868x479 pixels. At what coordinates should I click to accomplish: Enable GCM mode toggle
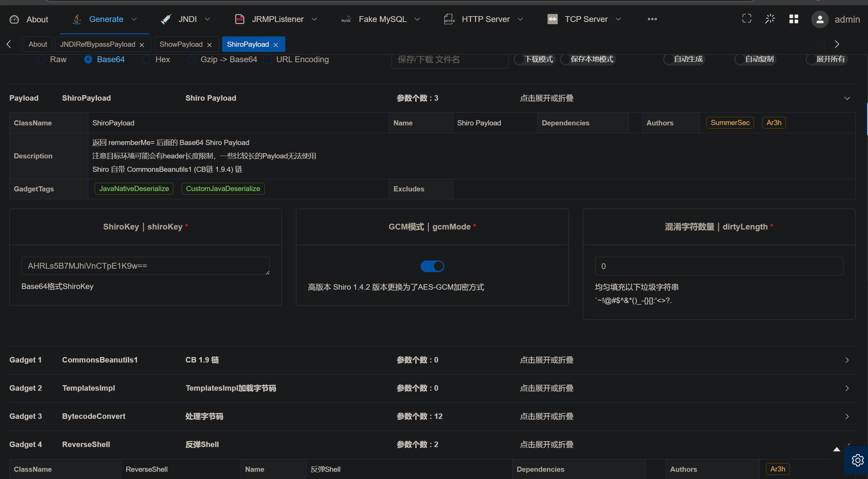(432, 266)
